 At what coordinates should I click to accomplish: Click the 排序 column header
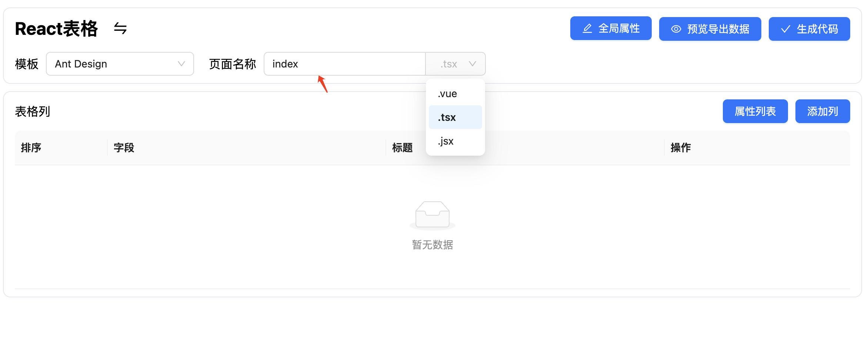[31, 148]
